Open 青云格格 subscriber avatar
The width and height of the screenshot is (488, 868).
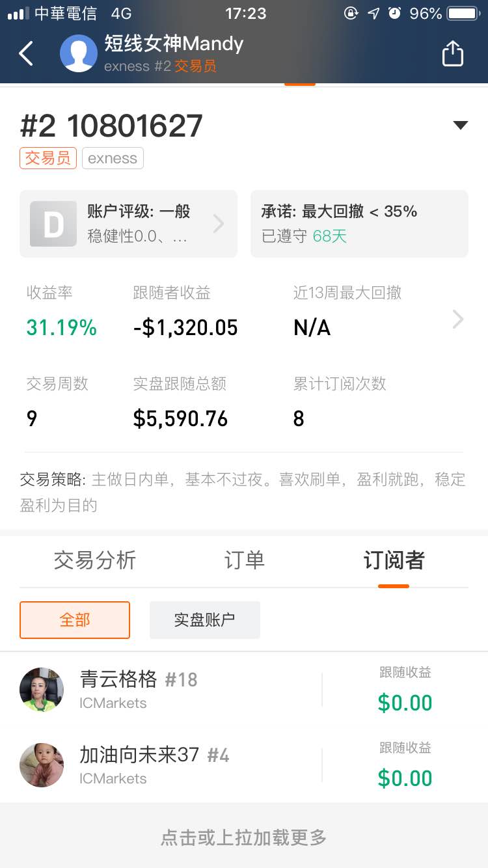[42, 690]
